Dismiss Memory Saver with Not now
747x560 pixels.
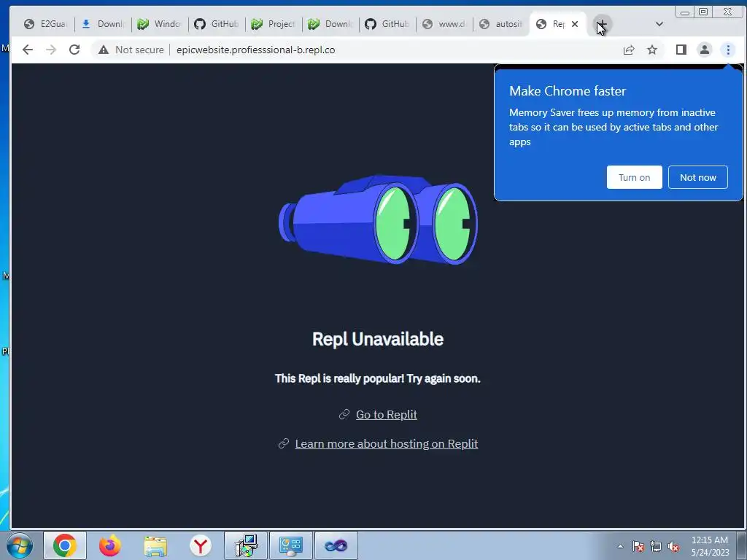pos(698,177)
